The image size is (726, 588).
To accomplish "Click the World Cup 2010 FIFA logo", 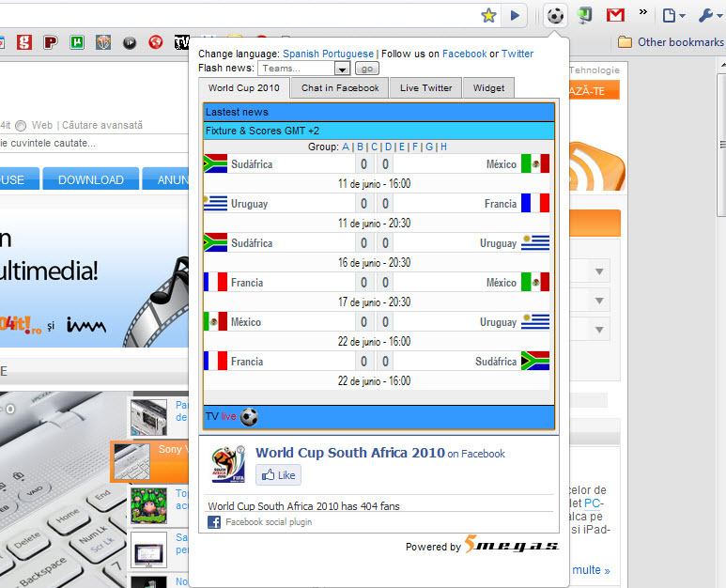I will 228,464.
